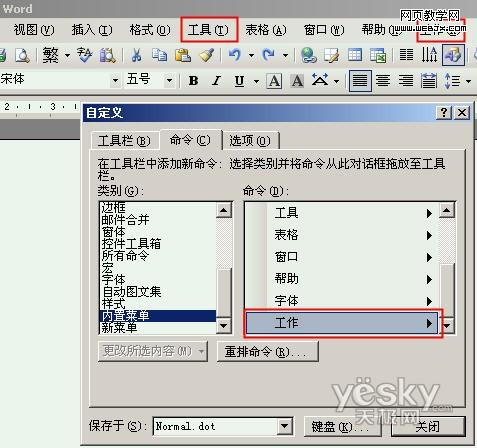Justify text with both-sides alignment icon
Screen dimensions: 477x448
pyautogui.click(x=360, y=81)
